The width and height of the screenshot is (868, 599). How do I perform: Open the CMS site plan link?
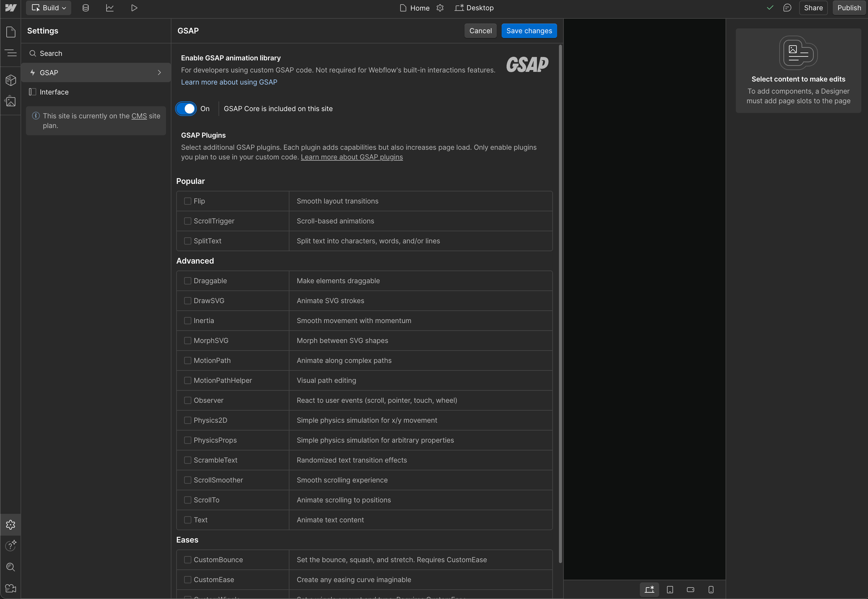click(139, 116)
